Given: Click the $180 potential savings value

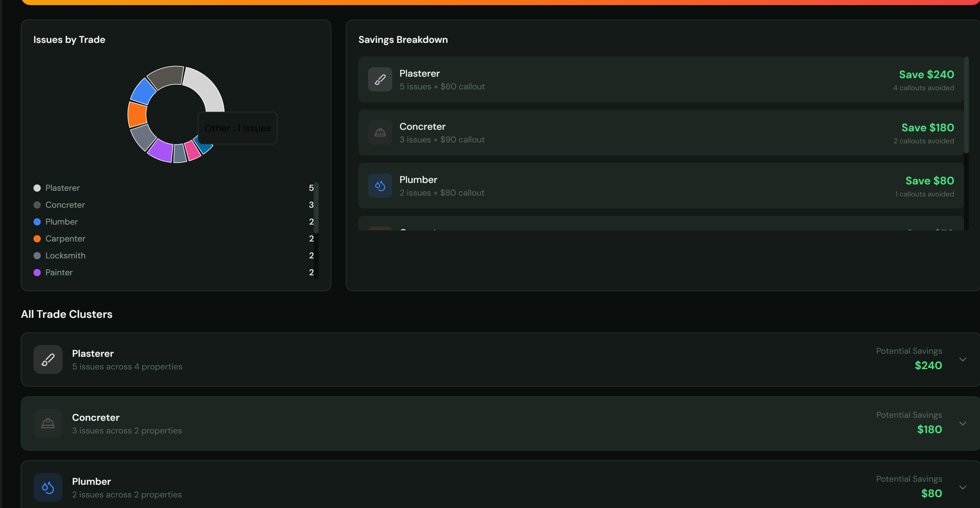Looking at the screenshot, I should click(x=929, y=430).
